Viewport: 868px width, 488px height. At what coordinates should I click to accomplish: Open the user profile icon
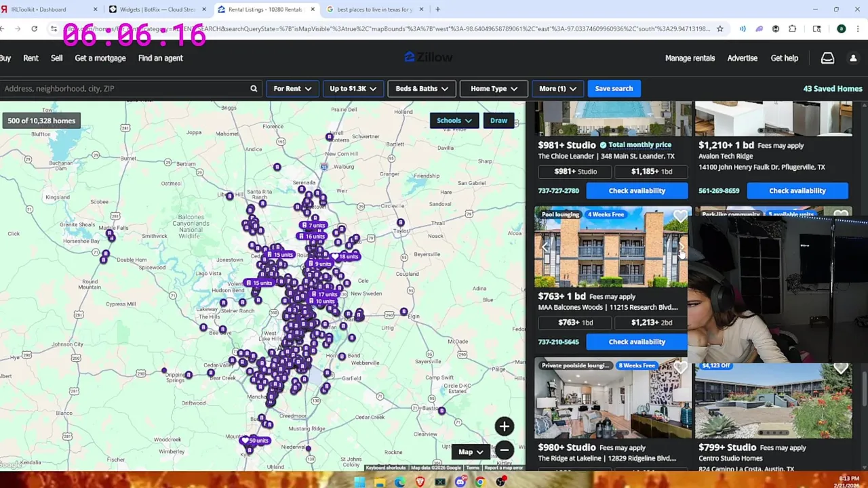coord(853,58)
